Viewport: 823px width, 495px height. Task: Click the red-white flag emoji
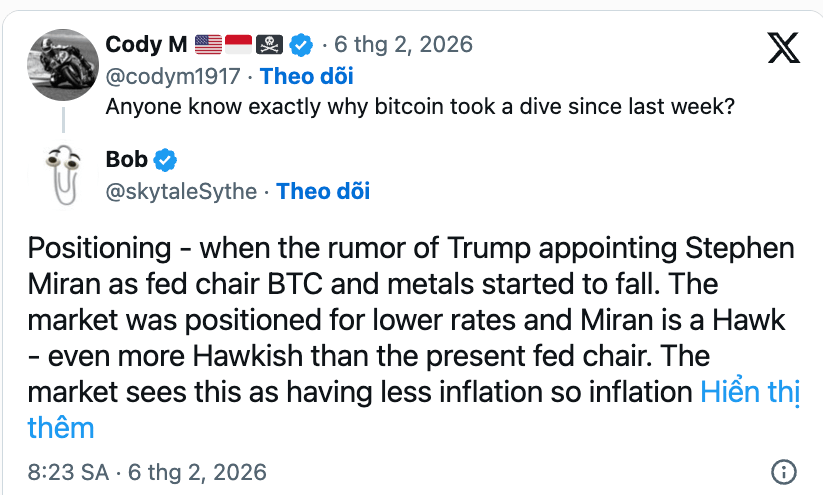(x=238, y=45)
